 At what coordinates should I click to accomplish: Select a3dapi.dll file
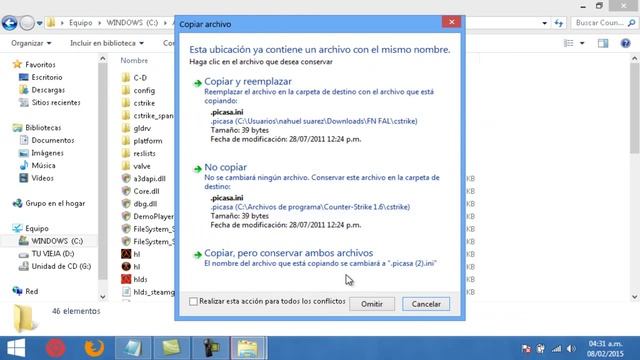149,179
